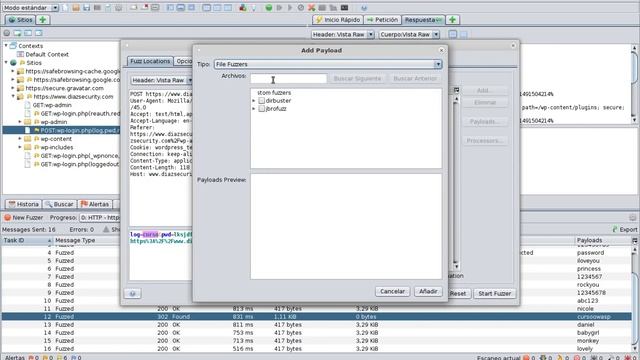Click the green plus next to Sitios tab
The width and height of the screenshot is (640, 360).
click(42, 20)
